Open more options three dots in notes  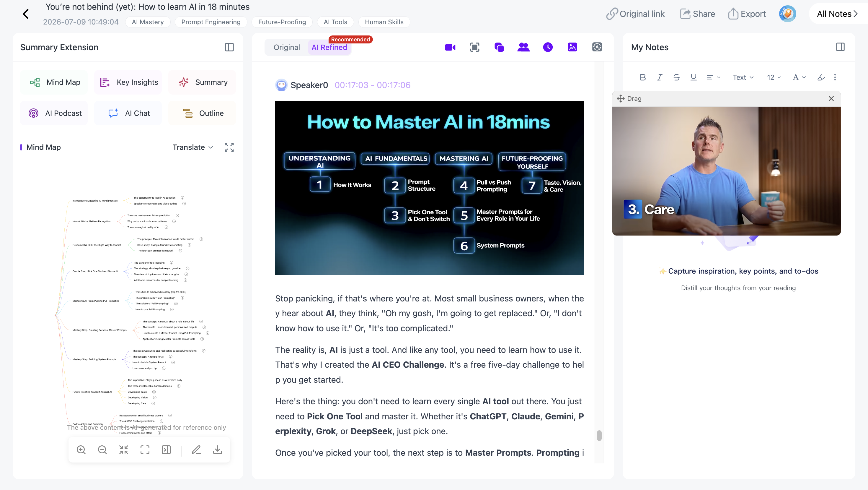835,77
